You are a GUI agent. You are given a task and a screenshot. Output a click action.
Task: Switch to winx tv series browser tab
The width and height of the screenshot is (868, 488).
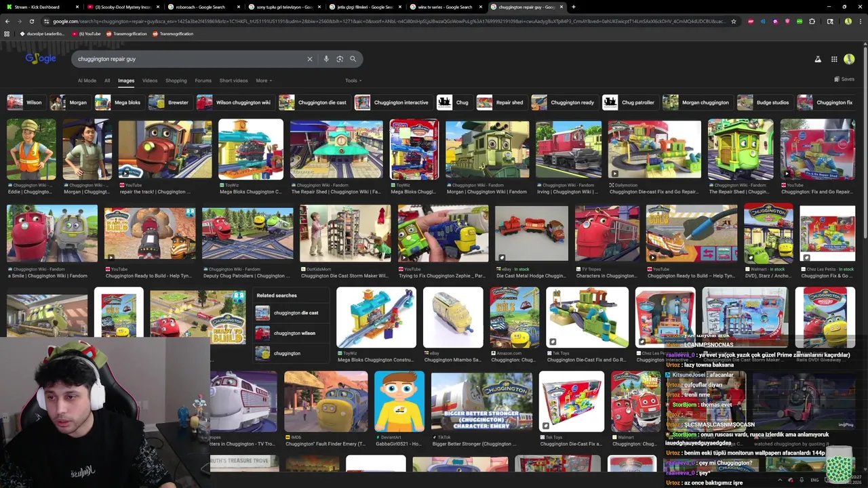pyautogui.click(x=445, y=7)
